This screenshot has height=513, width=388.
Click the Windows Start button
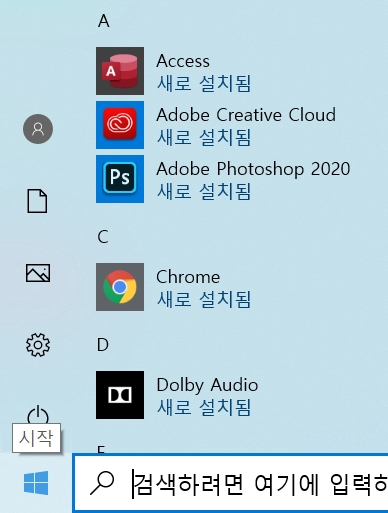[36, 483]
